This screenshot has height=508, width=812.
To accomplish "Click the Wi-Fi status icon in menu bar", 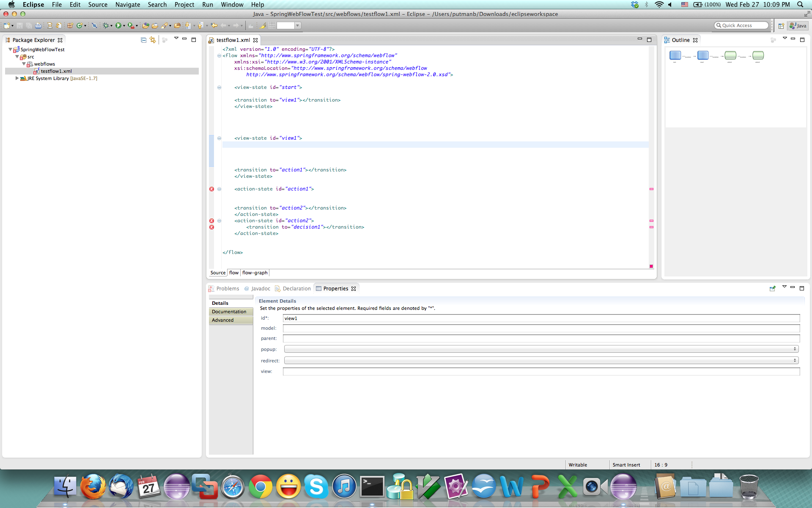I will (659, 4).
